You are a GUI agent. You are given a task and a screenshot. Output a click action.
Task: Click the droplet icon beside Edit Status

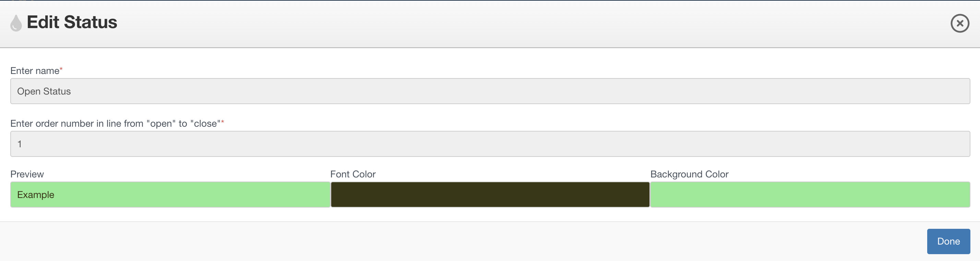pyautogui.click(x=16, y=23)
